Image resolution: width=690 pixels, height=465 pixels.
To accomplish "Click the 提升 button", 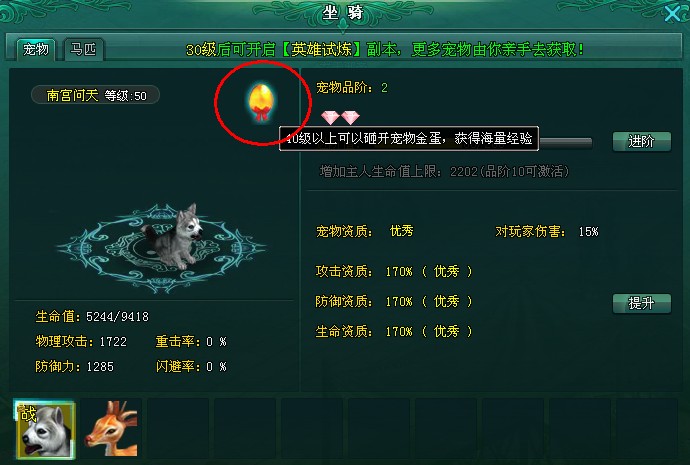I will (642, 303).
